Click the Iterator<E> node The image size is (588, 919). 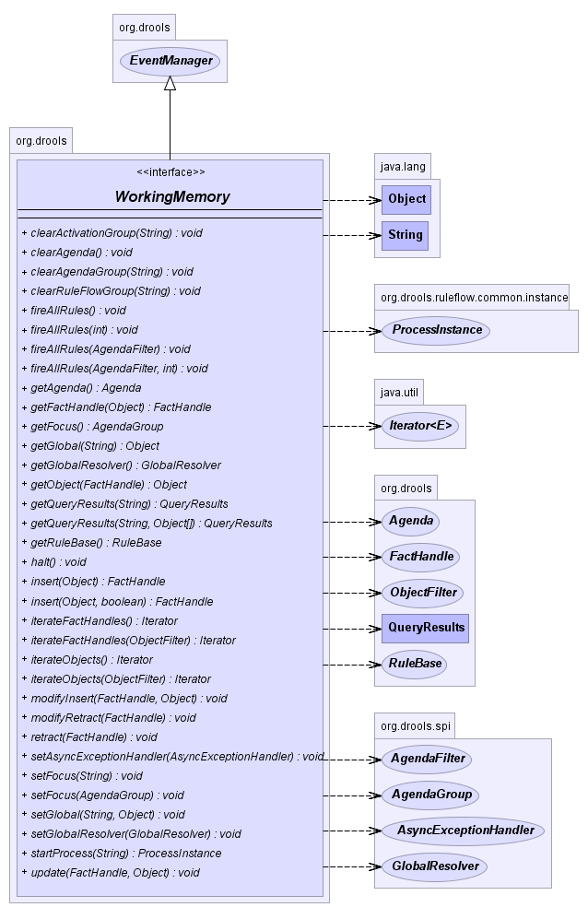tap(419, 426)
